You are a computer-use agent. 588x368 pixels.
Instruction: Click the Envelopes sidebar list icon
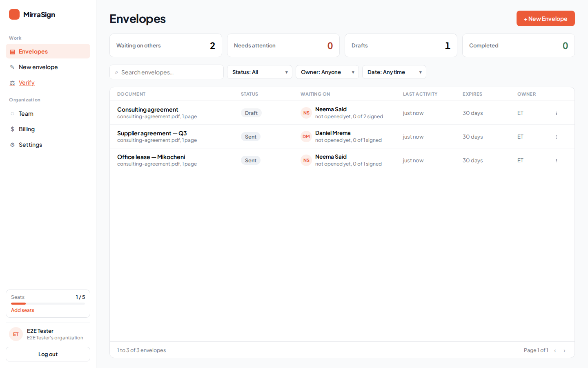[x=12, y=52]
